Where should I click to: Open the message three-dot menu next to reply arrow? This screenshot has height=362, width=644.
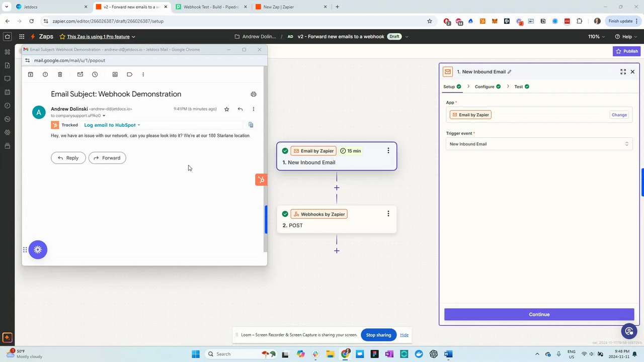[x=254, y=109]
